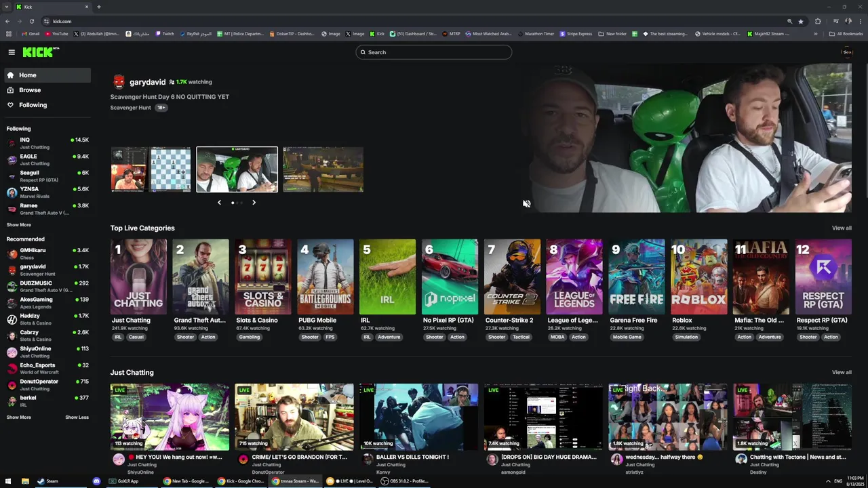Open YZNSA channel in Following list
The height and width of the screenshot is (488, 868).
tap(47, 192)
